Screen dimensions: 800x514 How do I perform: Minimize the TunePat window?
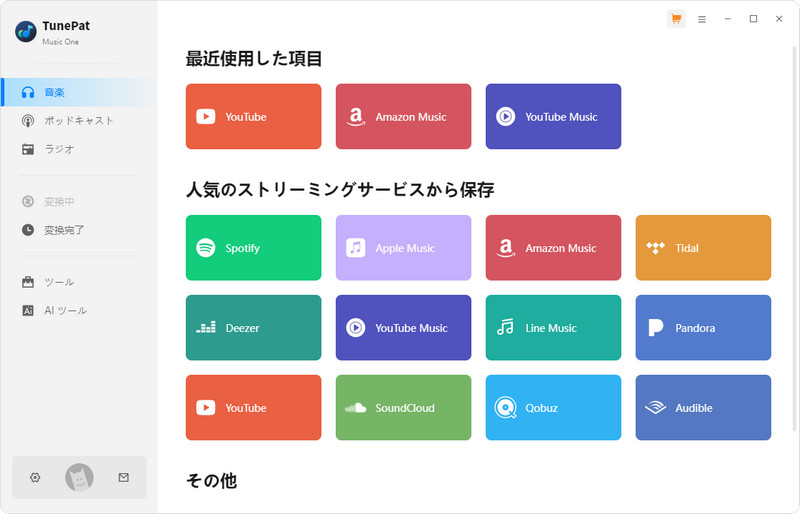point(728,19)
